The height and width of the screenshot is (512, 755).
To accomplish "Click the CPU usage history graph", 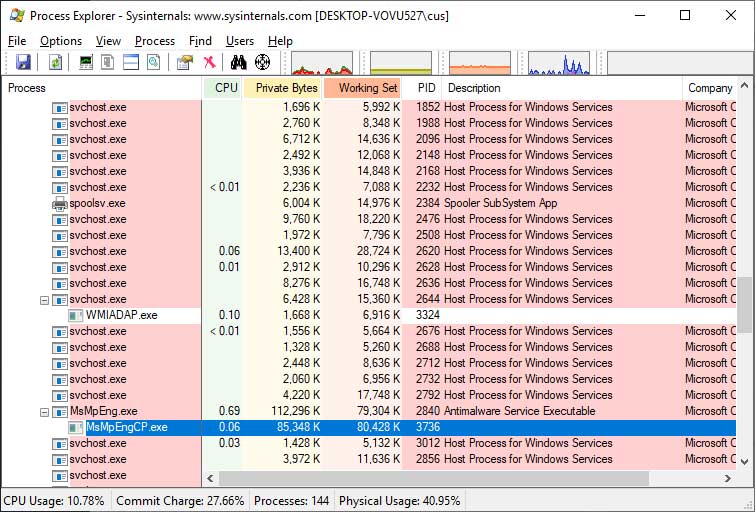I will click(x=321, y=64).
